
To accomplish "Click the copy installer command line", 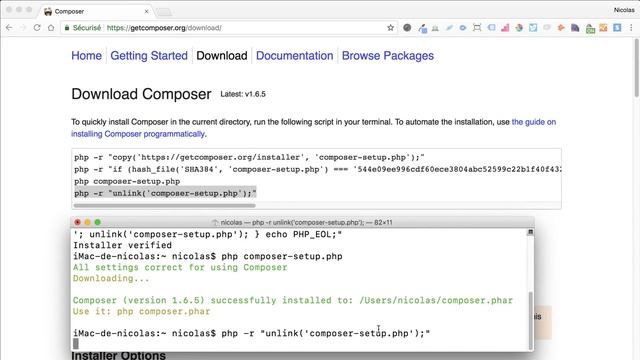I will pyautogui.click(x=249, y=157).
